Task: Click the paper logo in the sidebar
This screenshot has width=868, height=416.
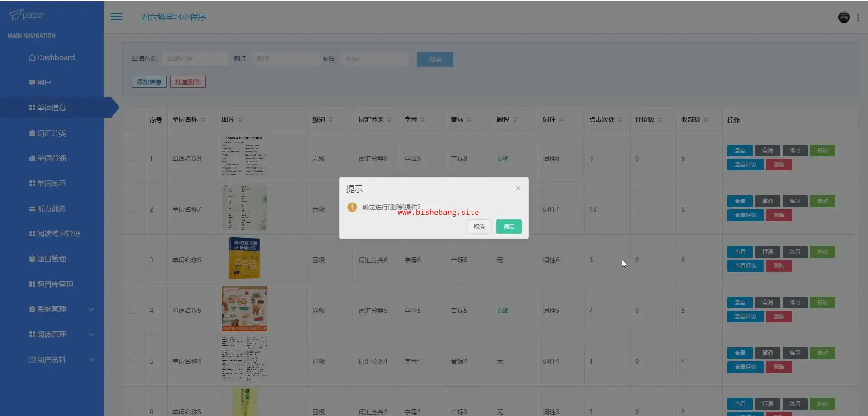Action: 27,15
